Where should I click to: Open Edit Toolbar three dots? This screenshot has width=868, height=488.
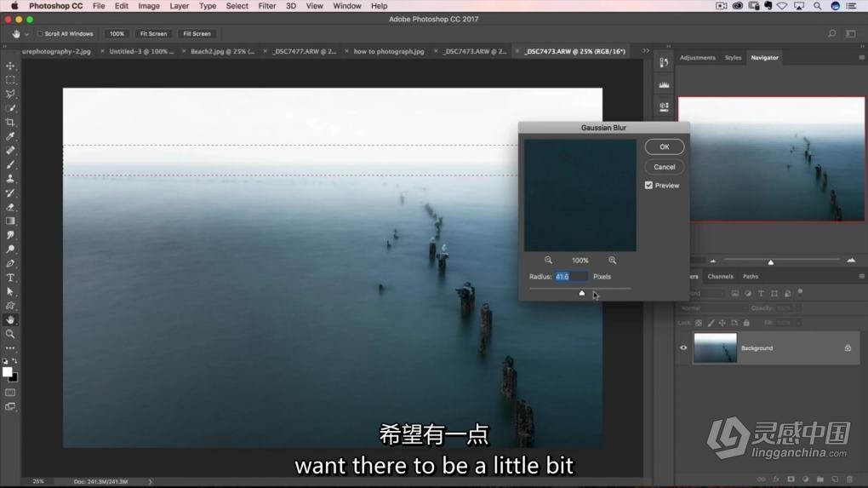10,348
